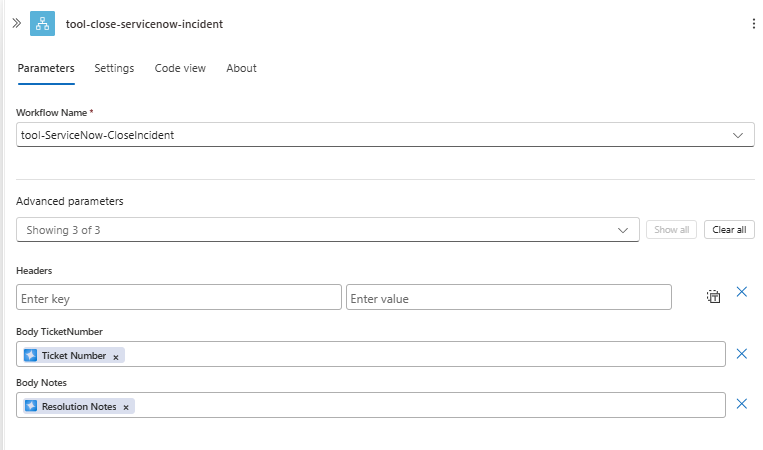Remove the Body TicketNumber parameter
The height and width of the screenshot is (450, 763).
coord(742,354)
